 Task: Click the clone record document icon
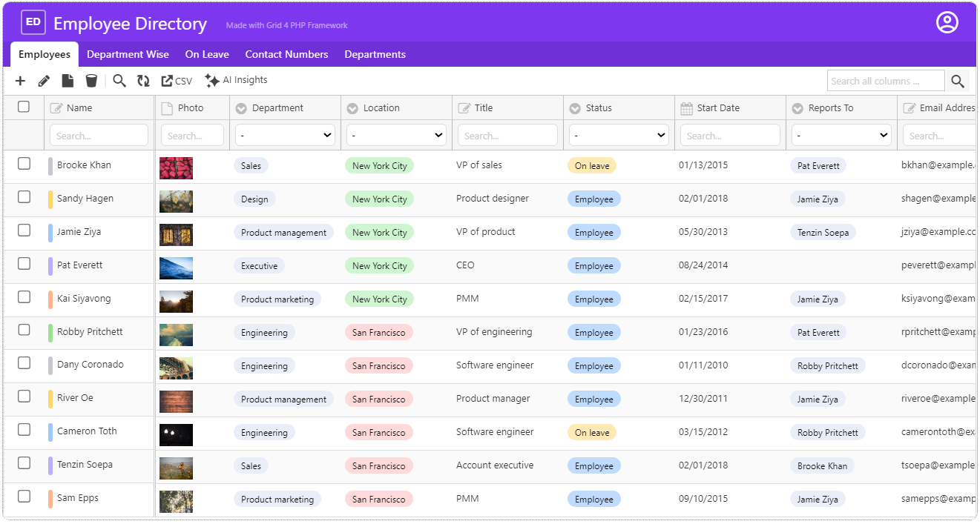tap(68, 81)
